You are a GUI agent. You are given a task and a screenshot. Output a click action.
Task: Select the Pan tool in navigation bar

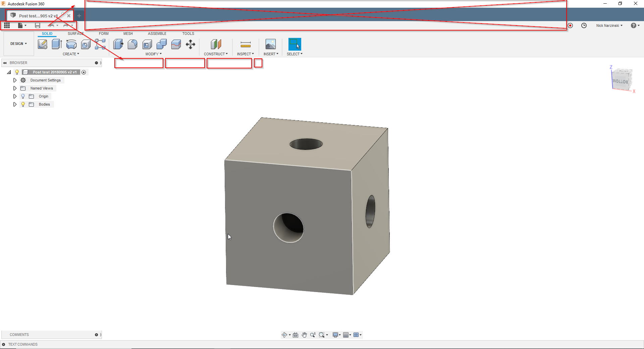tap(304, 335)
